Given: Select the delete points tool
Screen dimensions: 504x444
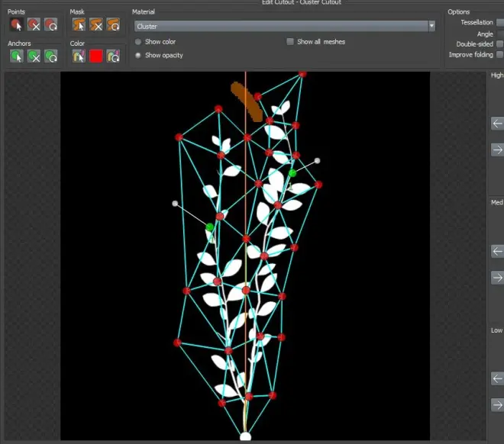Looking at the screenshot, I should click(34, 24).
